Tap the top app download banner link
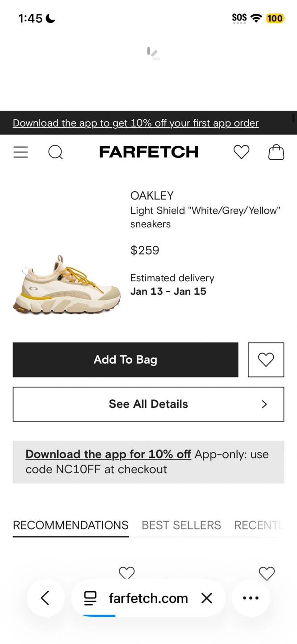This screenshot has width=297, height=644. pyautogui.click(x=136, y=123)
